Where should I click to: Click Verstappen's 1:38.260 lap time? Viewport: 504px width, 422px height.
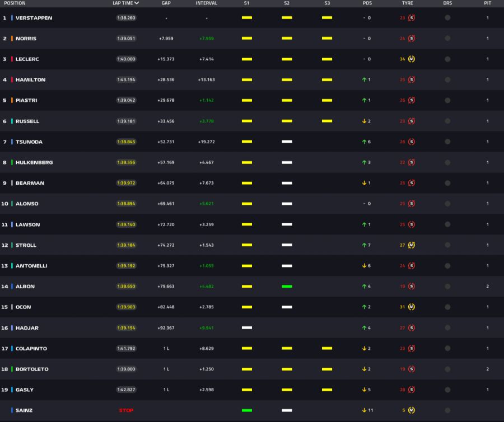click(126, 18)
